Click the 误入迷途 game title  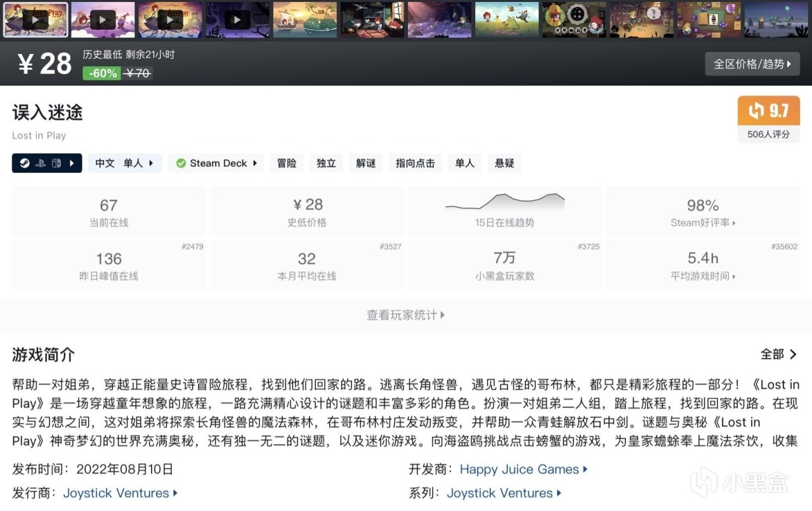[x=48, y=112]
